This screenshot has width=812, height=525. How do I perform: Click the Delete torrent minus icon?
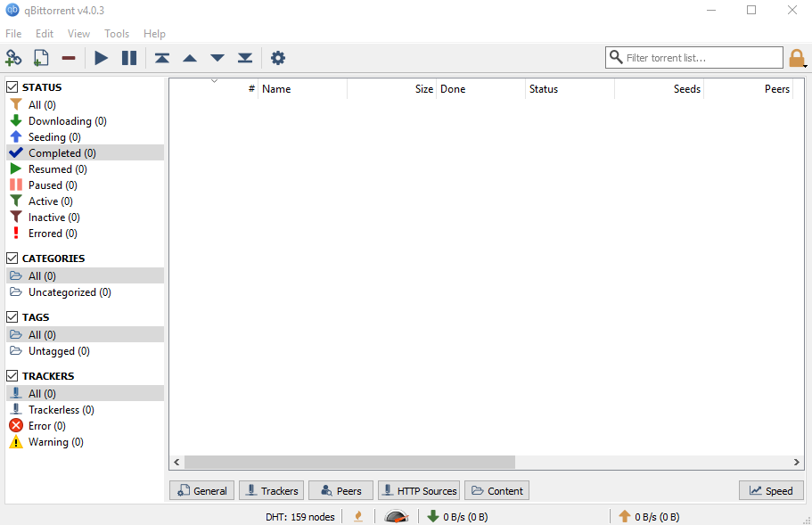coord(69,58)
